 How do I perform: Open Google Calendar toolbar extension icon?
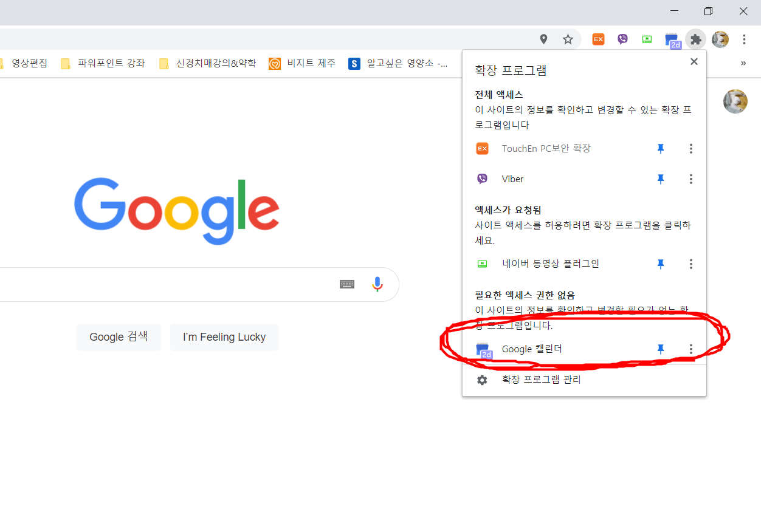pyautogui.click(x=672, y=41)
